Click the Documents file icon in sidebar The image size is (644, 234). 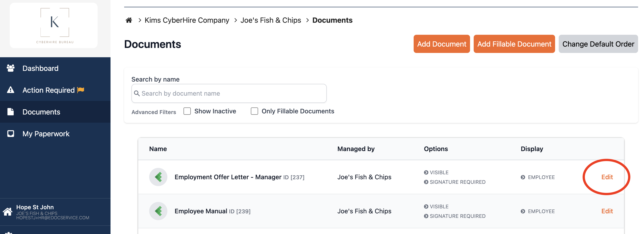tap(10, 112)
